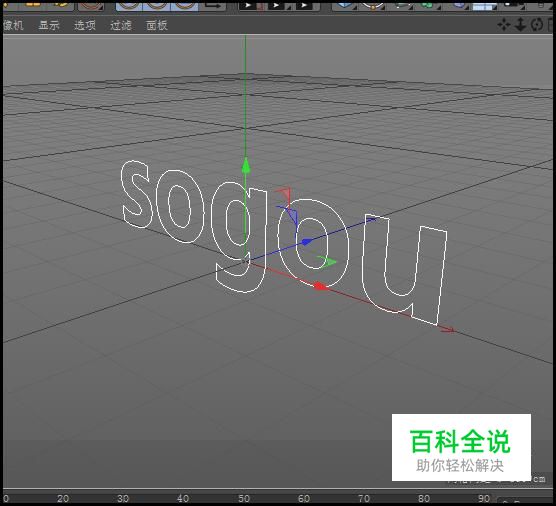Open the 面板 dropdown menu
The height and width of the screenshot is (506, 556).
point(157,25)
